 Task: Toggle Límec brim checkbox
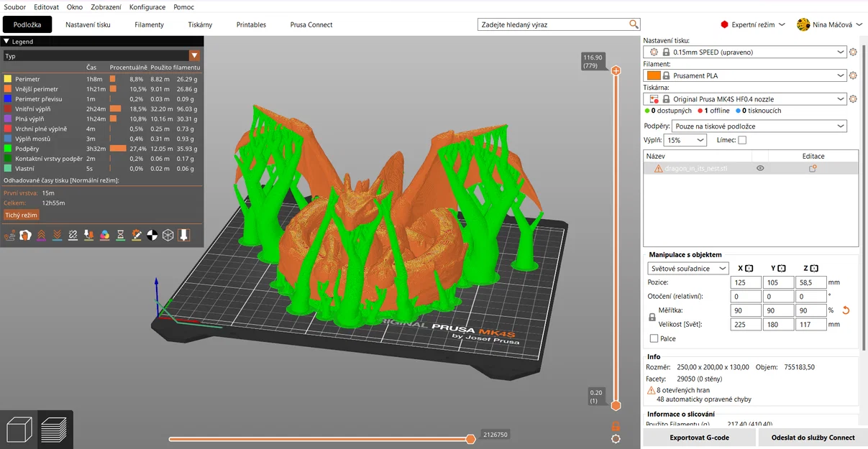coord(742,140)
